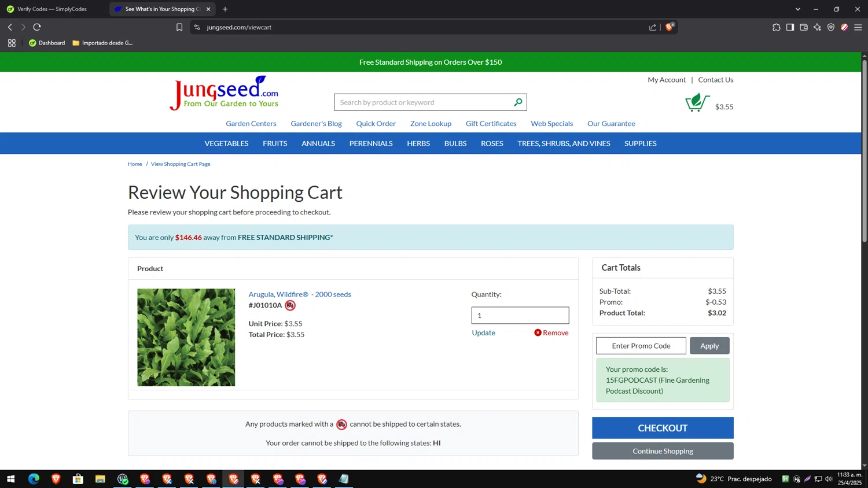The height and width of the screenshot is (488, 868).
Task: Click Continue Shopping button
Action: pyautogui.click(x=663, y=451)
